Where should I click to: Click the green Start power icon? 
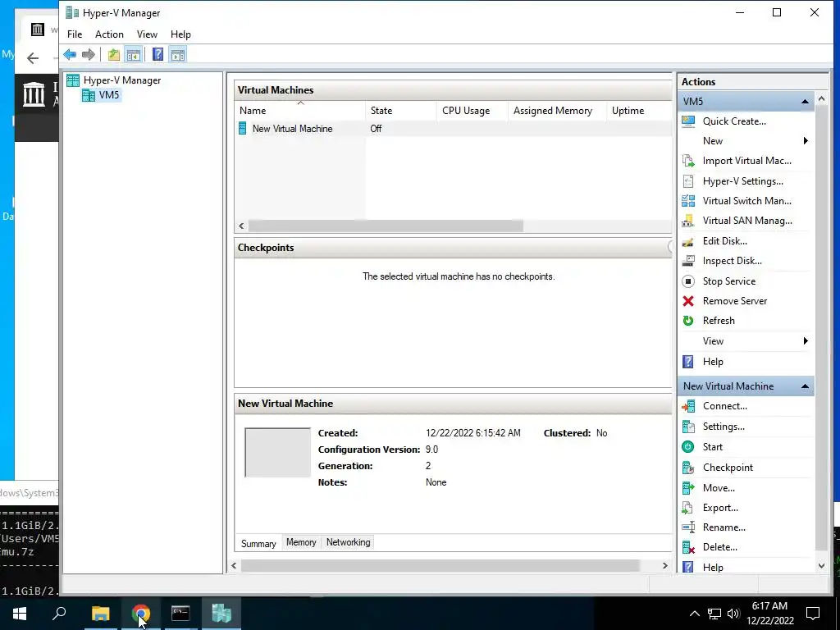tap(688, 447)
